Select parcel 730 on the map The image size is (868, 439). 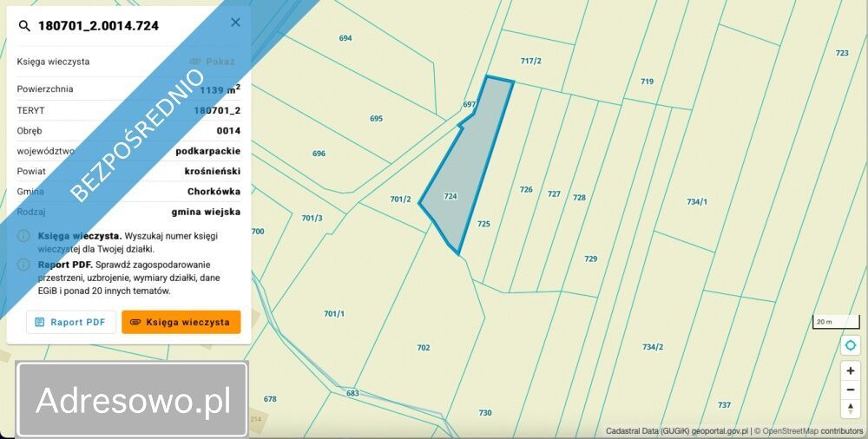tap(485, 413)
